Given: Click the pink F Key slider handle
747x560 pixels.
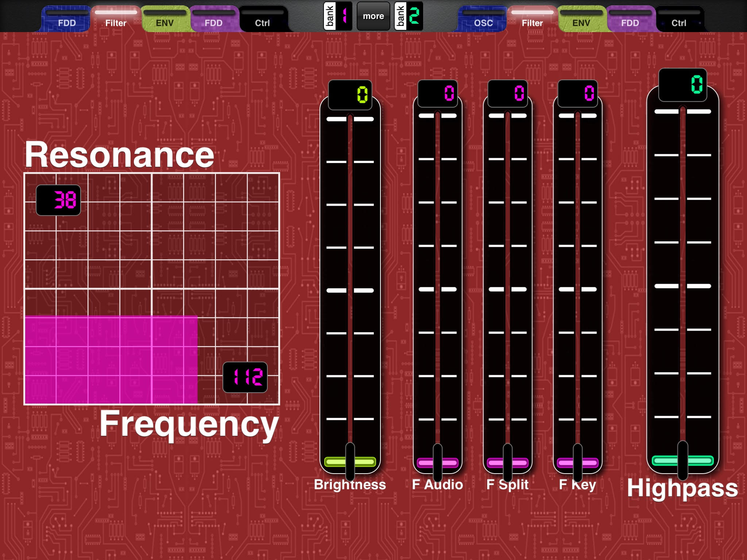Looking at the screenshot, I should pos(577,463).
